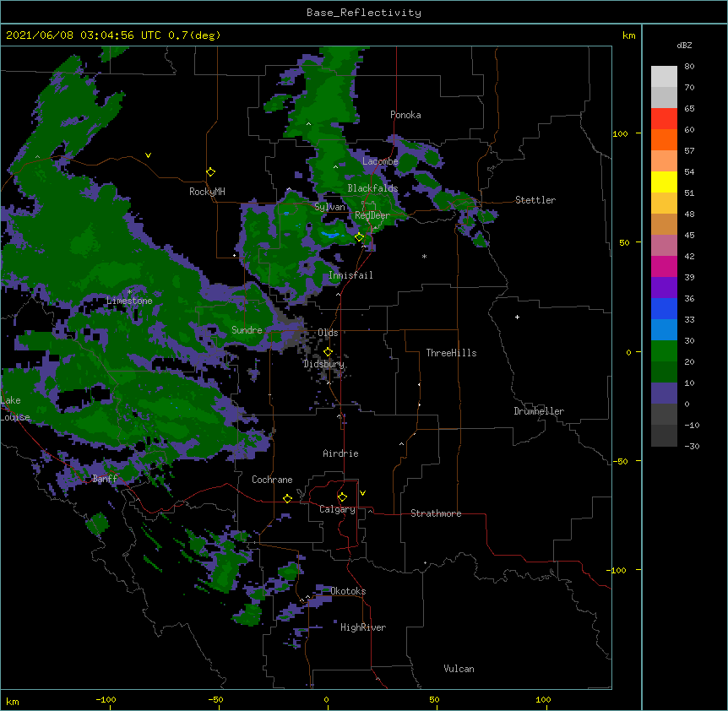Image resolution: width=728 pixels, height=711 pixels.
Task: Click the white asterisk marker above Limestone
Action: pos(129,291)
